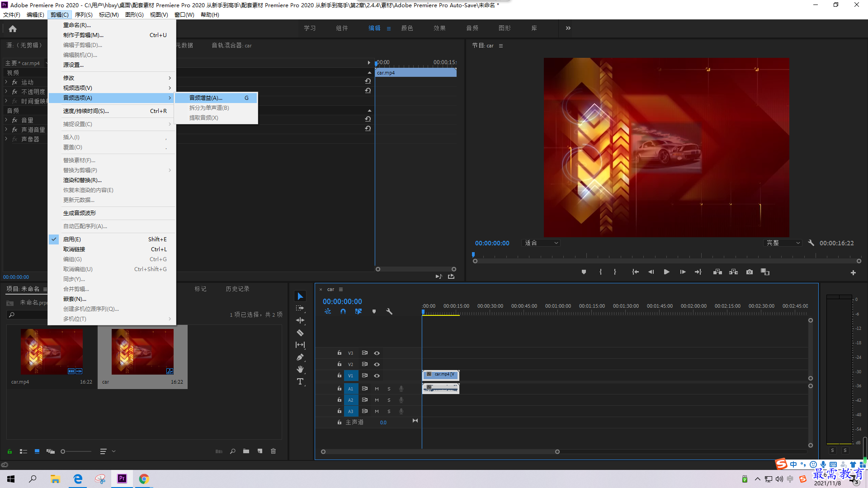Solo the A2 audio track

(x=389, y=400)
